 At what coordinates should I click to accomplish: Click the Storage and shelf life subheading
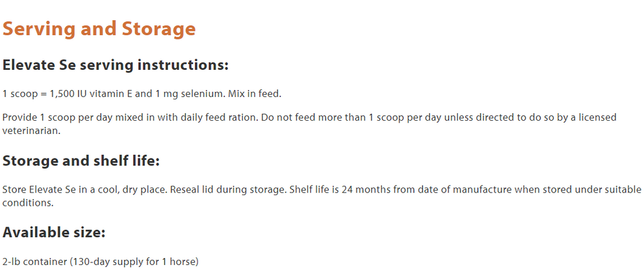[81, 160]
